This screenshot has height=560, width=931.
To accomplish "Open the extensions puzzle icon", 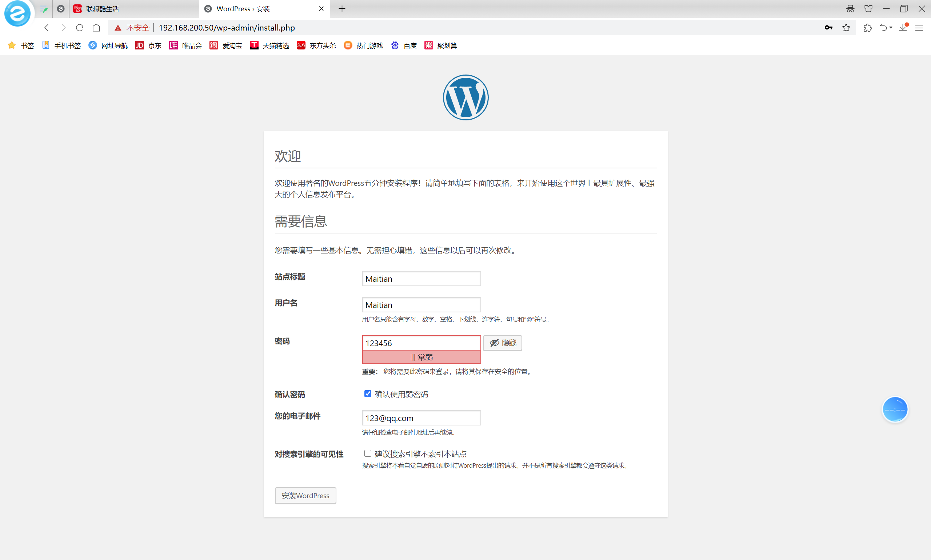I will tap(867, 28).
